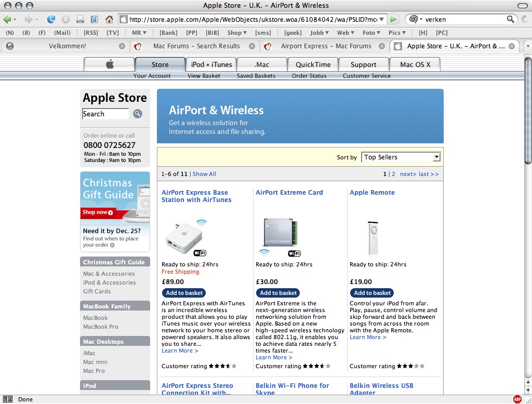The image size is (532, 404).
Task: Add Apple Remote to basket
Action: click(x=372, y=293)
